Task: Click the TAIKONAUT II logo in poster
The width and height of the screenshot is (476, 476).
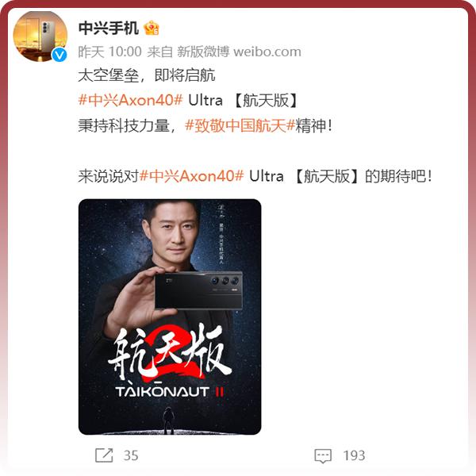Action: click(x=170, y=391)
